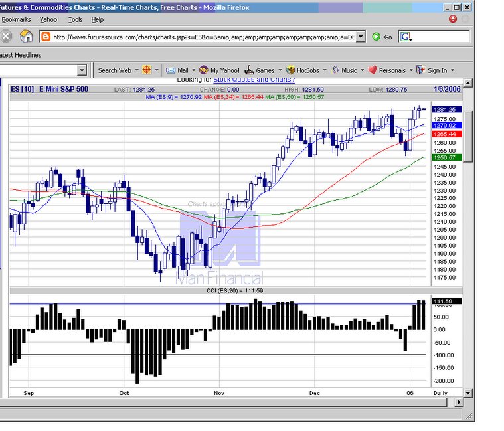
Task: Open the Help menu
Action: pos(98,20)
